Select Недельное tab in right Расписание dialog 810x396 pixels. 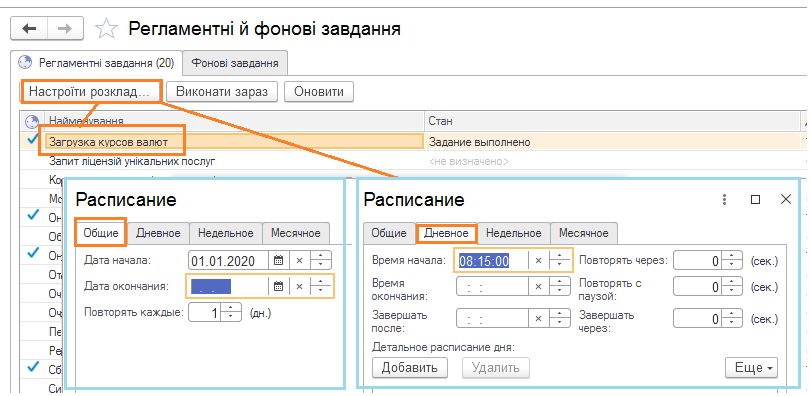pyautogui.click(x=513, y=233)
